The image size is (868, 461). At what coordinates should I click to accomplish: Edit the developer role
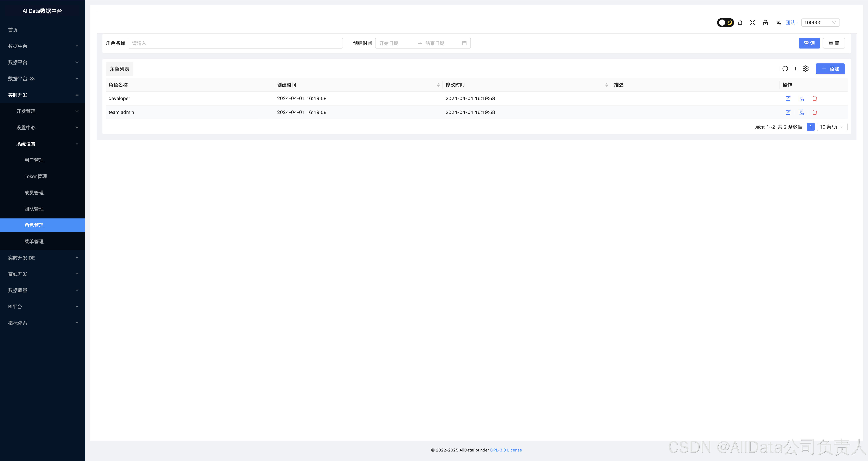pyautogui.click(x=788, y=98)
